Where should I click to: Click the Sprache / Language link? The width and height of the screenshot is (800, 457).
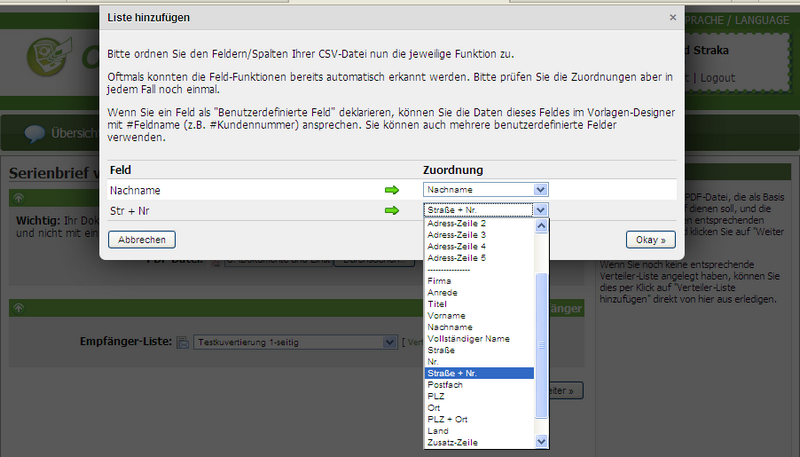[x=737, y=20]
